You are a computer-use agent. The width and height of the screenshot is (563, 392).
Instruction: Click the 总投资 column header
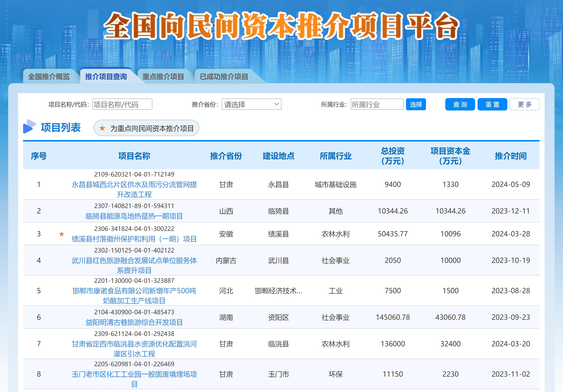click(x=393, y=156)
